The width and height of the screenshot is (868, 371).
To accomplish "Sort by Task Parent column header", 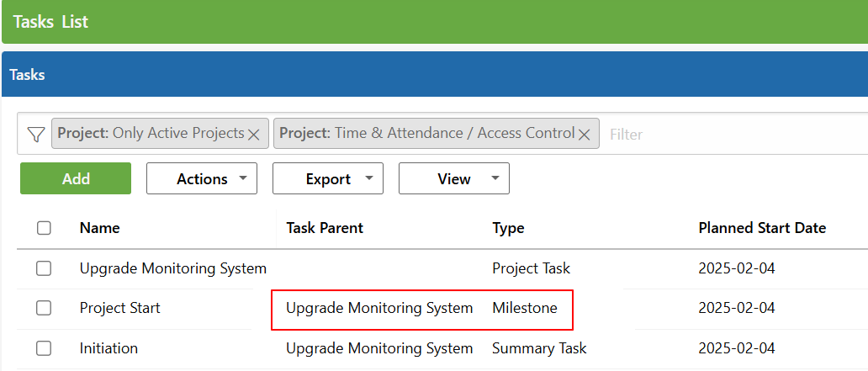I will point(325,228).
